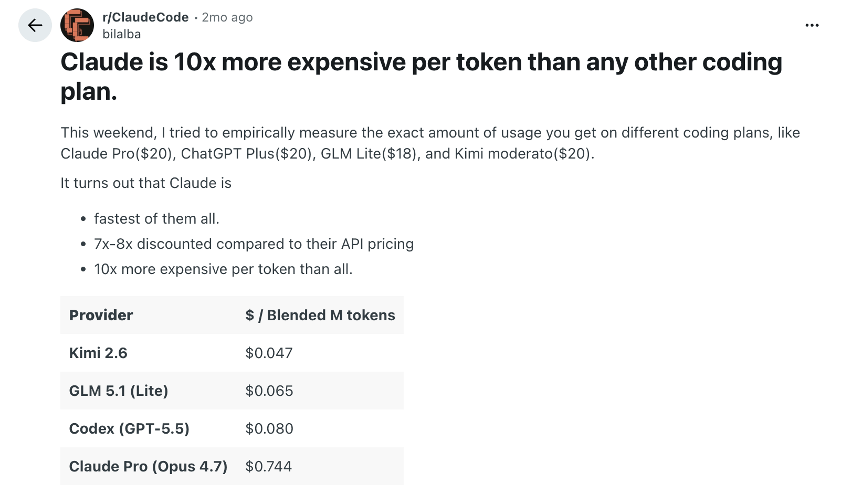Click the Codex (GPT-5.5) cell

tap(129, 428)
